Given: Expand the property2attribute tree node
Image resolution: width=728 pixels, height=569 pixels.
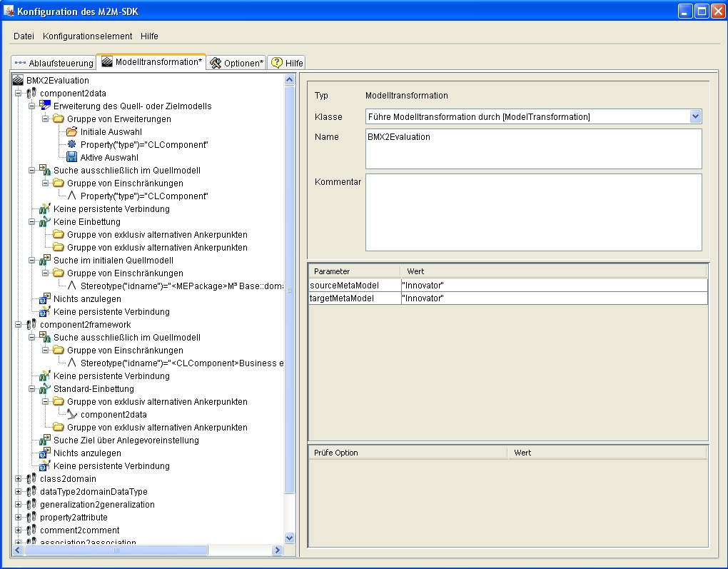Looking at the screenshot, I should click(x=19, y=518).
